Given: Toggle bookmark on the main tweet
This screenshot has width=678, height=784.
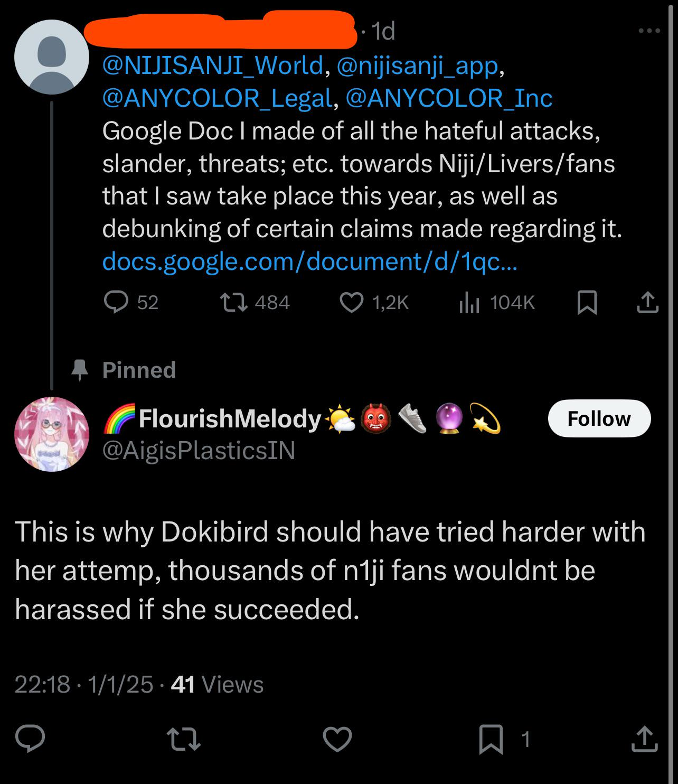Looking at the screenshot, I should [x=491, y=740].
